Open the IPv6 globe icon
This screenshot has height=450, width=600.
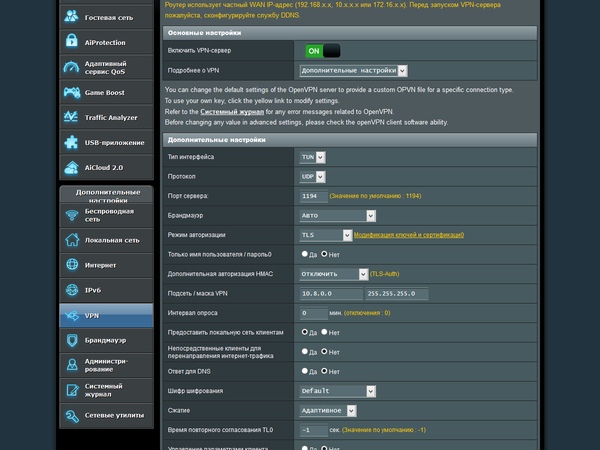pos(72,290)
